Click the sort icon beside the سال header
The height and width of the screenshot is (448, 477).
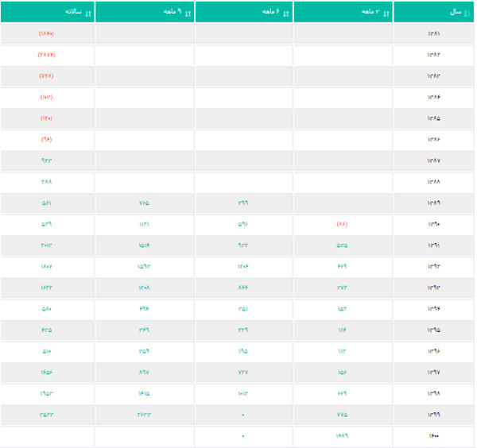tap(467, 13)
